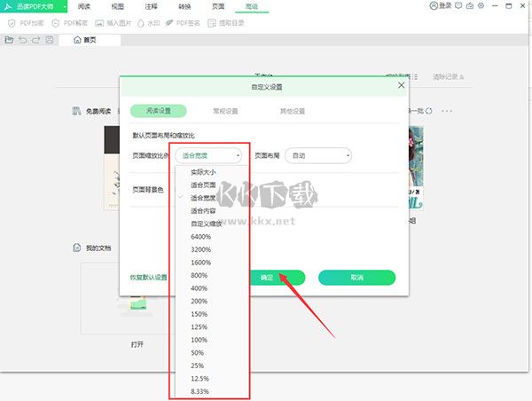532x401 pixels.
Task: Select 50% zoom option
Action: (x=197, y=353)
